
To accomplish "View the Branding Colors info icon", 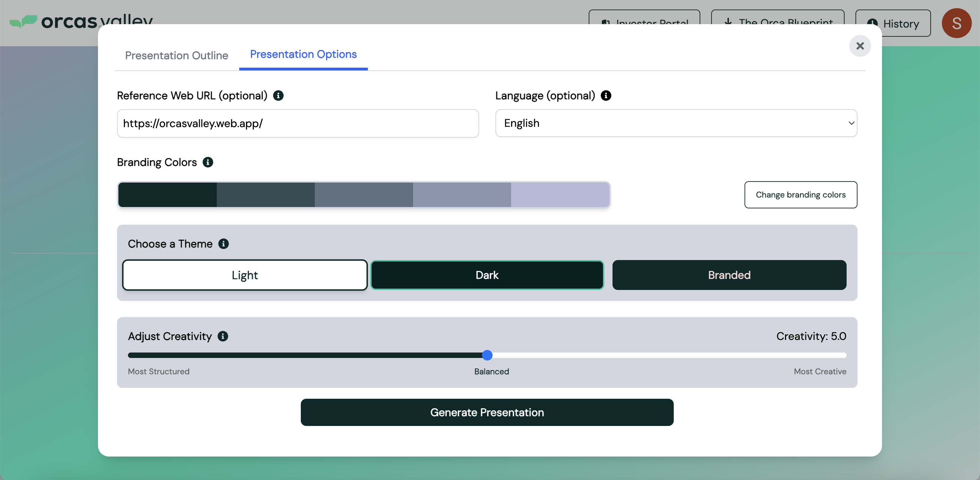I will point(208,162).
